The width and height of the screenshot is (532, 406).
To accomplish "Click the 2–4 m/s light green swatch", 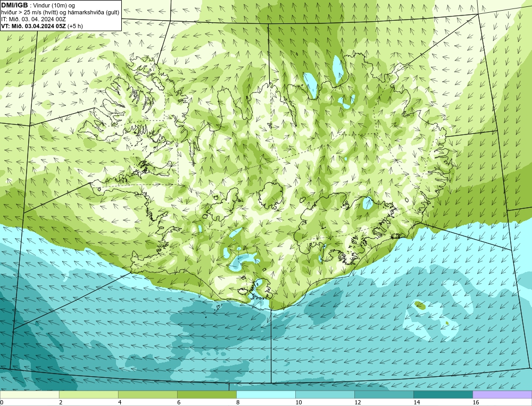I will coord(88,394).
